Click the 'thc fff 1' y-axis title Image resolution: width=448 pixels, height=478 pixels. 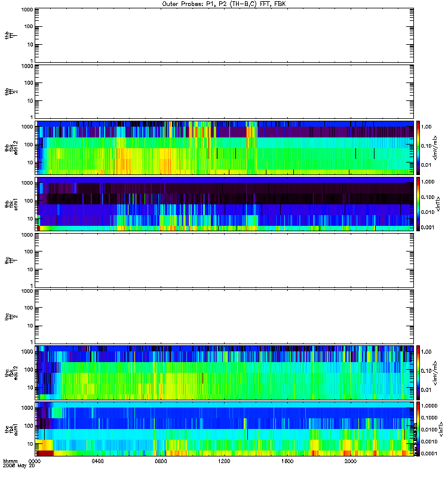11,261
